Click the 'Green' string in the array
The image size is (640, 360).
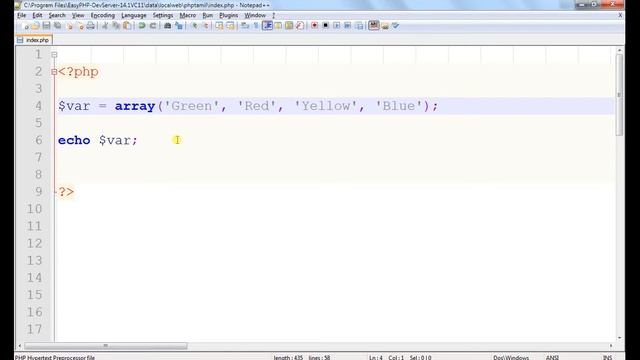(191, 106)
